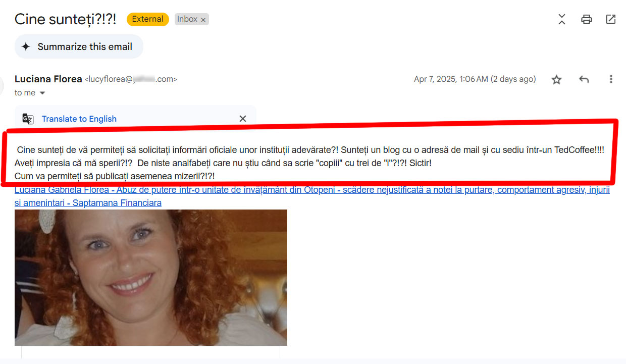This screenshot has height=364, width=626.
Task: Click the sender's lucyflorea email address
Action: (x=131, y=79)
